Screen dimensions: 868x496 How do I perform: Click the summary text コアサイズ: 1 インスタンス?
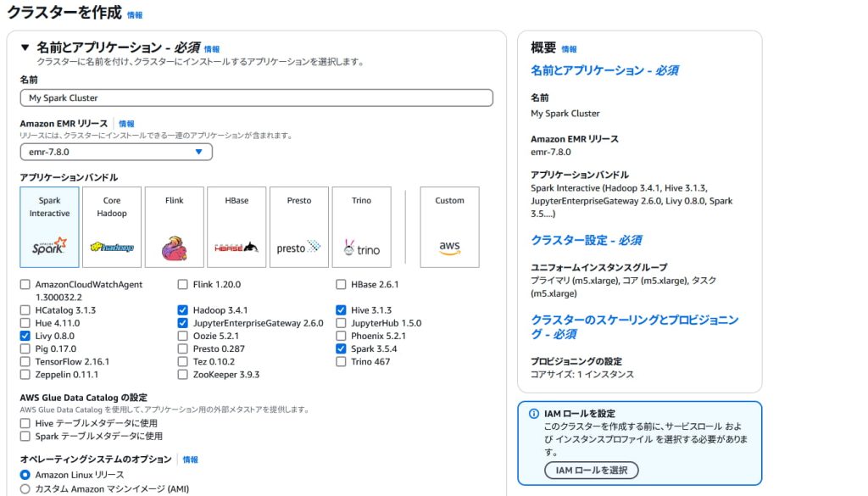click(x=582, y=374)
